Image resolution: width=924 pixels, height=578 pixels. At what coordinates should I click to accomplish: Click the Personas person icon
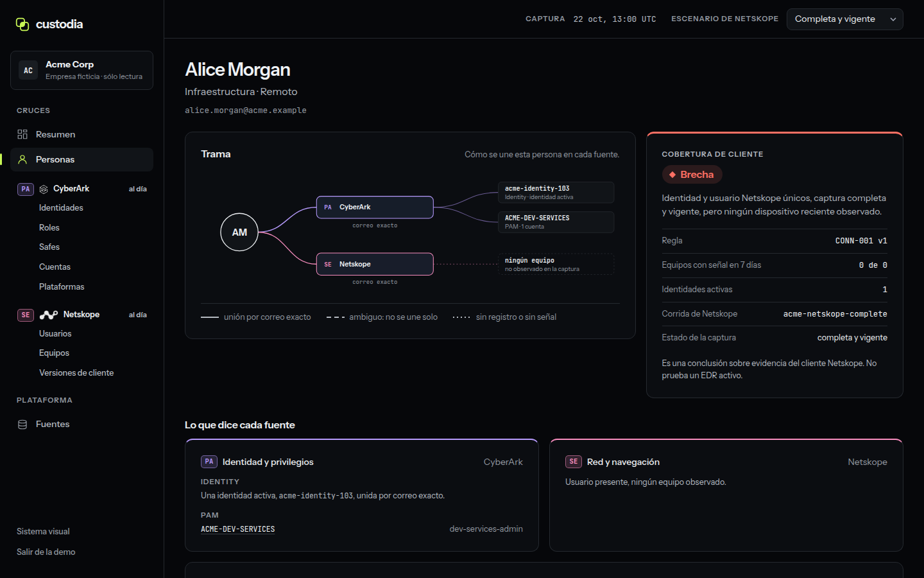tap(22, 159)
